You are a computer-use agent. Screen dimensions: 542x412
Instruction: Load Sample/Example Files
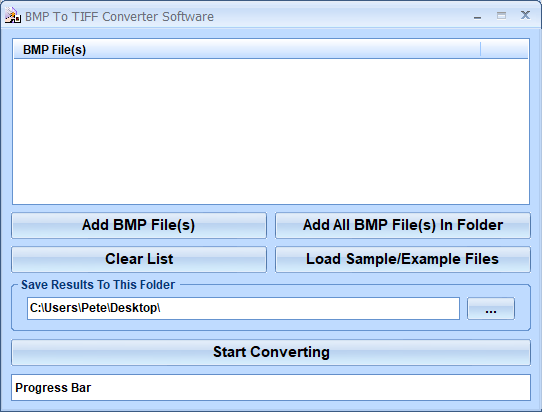pyautogui.click(x=403, y=259)
